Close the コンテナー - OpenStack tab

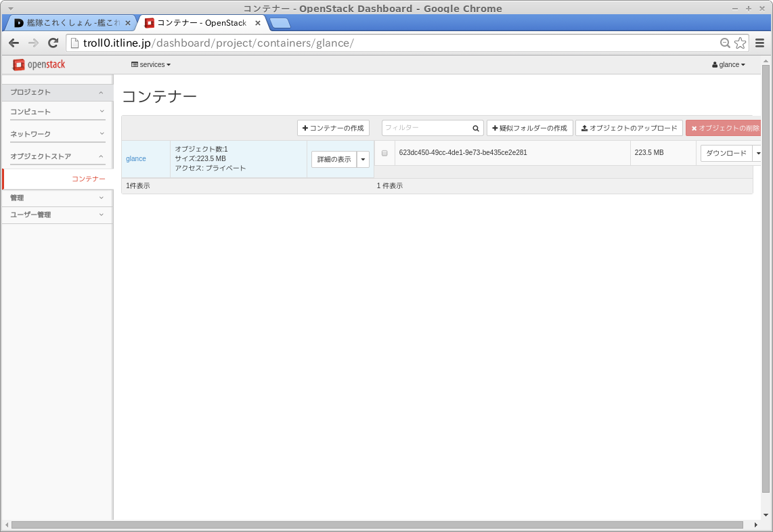tap(258, 23)
